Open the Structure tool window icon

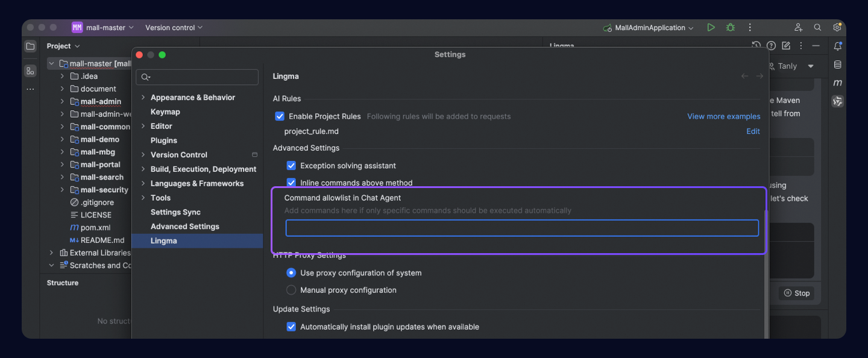pyautogui.click(x=30, y=71)
